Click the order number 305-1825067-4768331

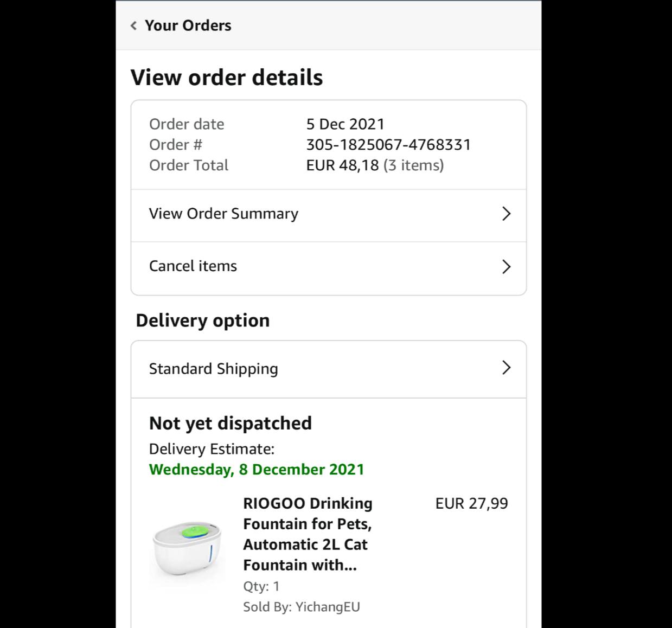point(388,145)
